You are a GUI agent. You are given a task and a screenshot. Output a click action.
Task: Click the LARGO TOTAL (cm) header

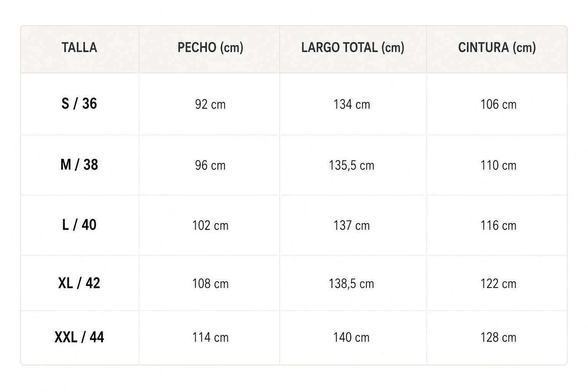[x=353, y=47]
